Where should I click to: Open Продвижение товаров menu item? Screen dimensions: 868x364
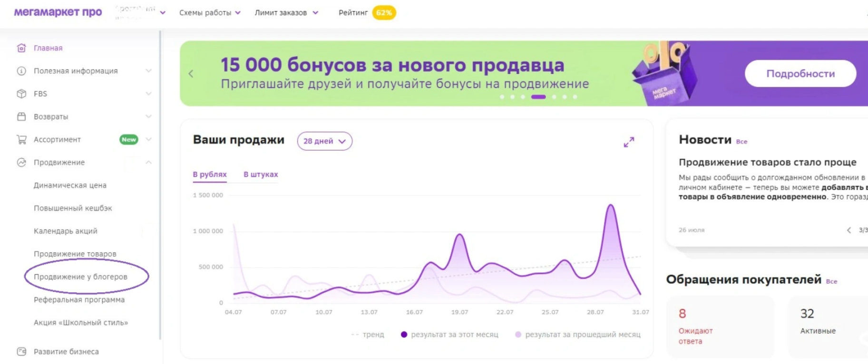(75, 254)
